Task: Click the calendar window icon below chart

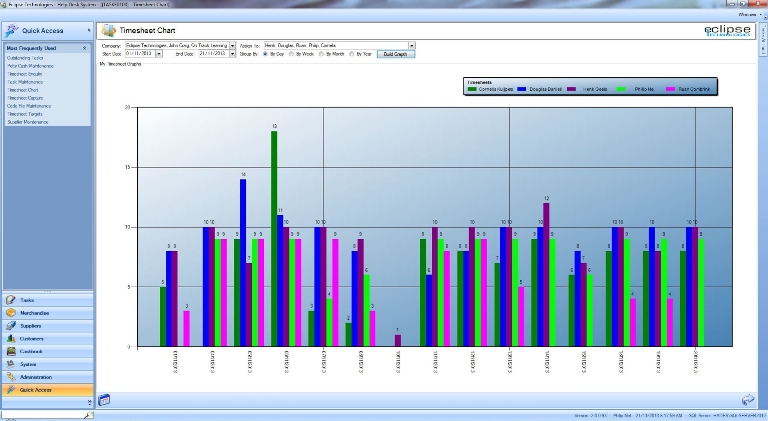Action: [x=104, y=400]
